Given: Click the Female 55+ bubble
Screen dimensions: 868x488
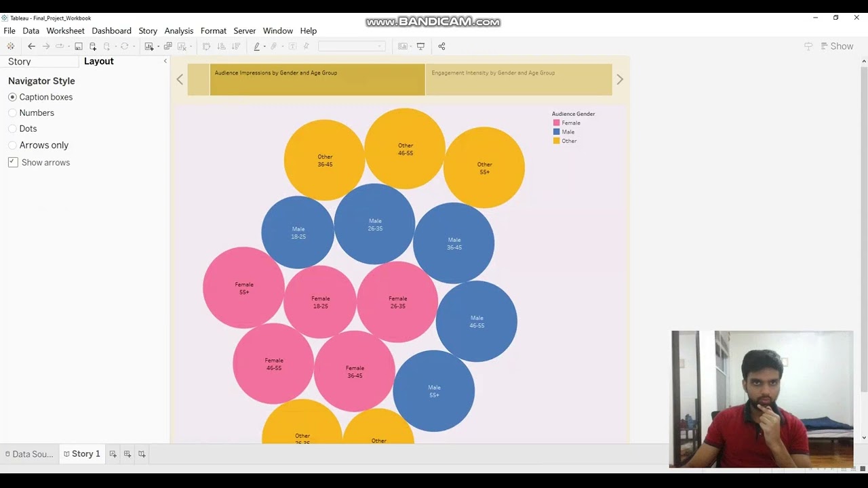Looking at the screenshot, I should (243, 287).
